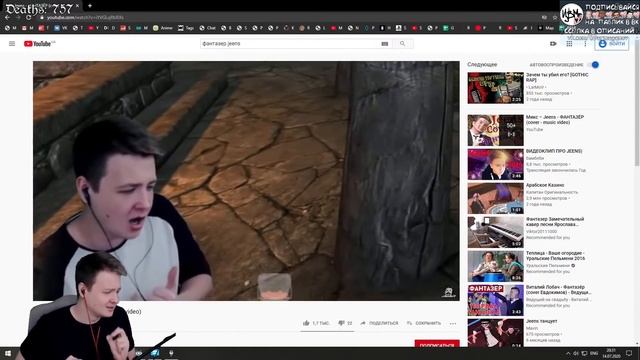Viewport: 640px width, 360px height.
Task: Toggle the Автовоспроизведение autoplay switch
Action: 593,64
